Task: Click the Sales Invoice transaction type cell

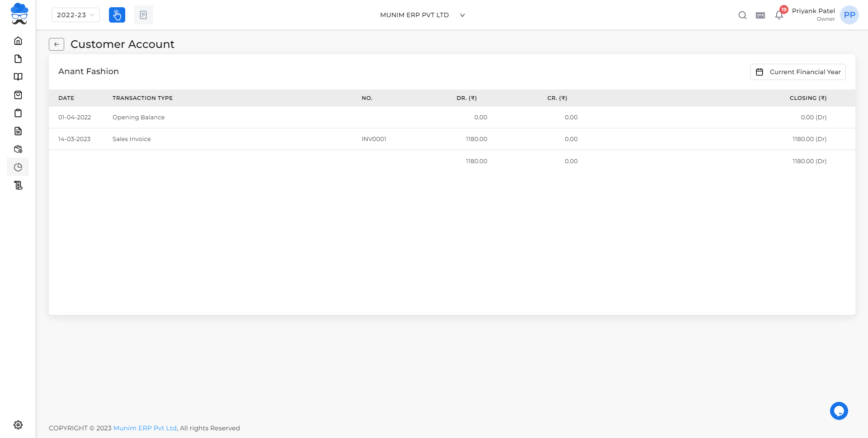Action: [132, 139]
